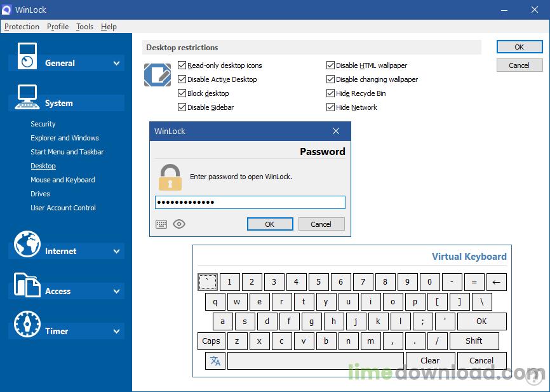Hit the forward slash key on Virtual Keyboard
Viewport: 550px width, 392px height.
pyautogui.click(x=437, y=341)
